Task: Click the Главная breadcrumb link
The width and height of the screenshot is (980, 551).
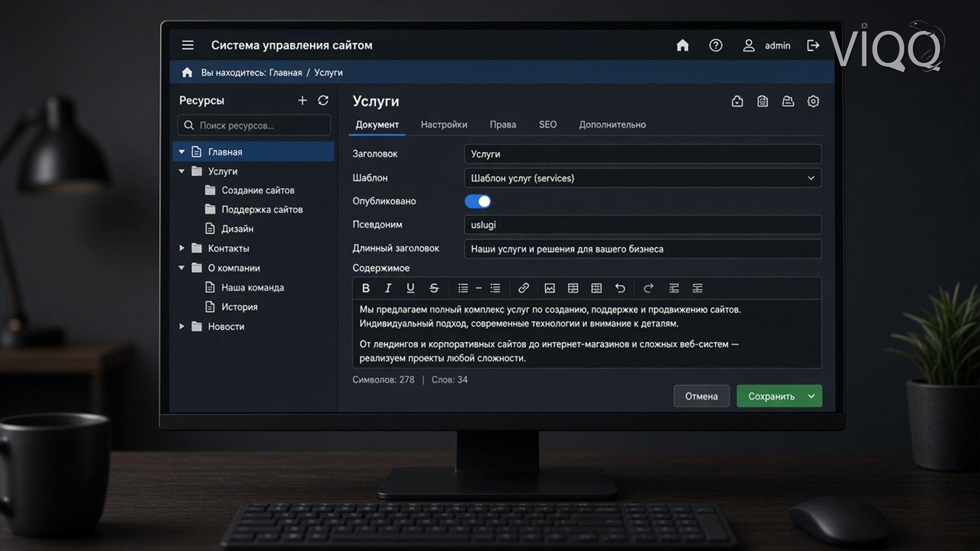Action: click(x=285, y=72)
